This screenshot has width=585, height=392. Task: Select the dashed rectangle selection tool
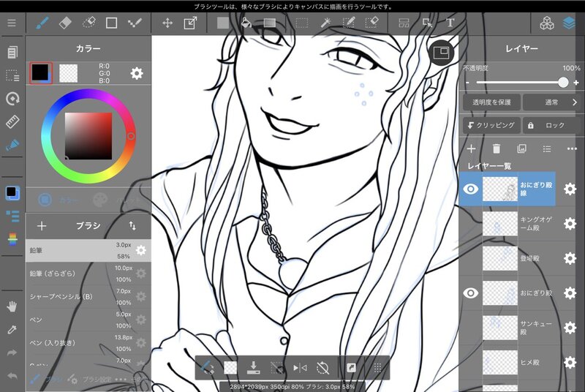(301, 23)
